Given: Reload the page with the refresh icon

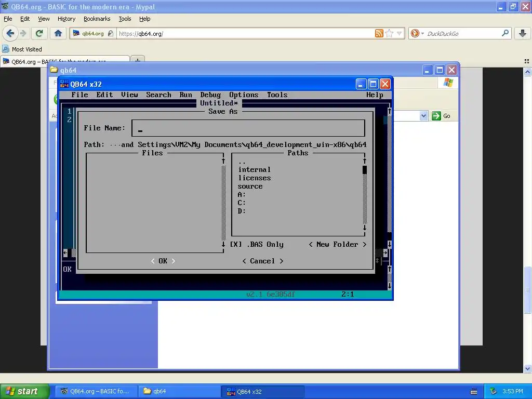Looking at the screenshot, I should pos(39,33).
